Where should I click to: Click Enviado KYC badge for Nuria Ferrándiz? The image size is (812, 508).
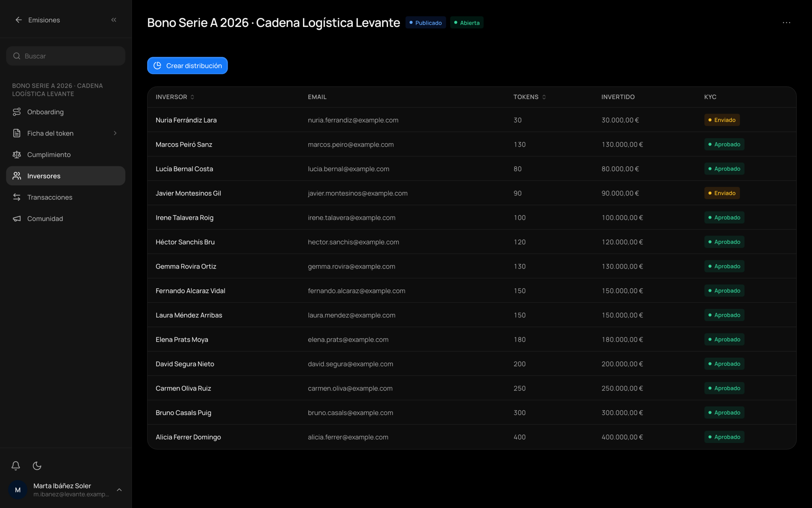pos(722,120)
